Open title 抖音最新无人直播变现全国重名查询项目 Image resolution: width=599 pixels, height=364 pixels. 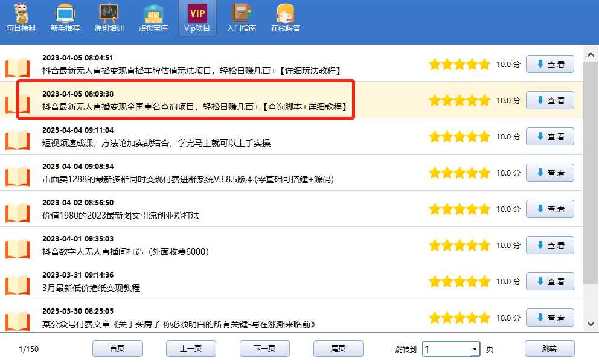tap(194, 107)
